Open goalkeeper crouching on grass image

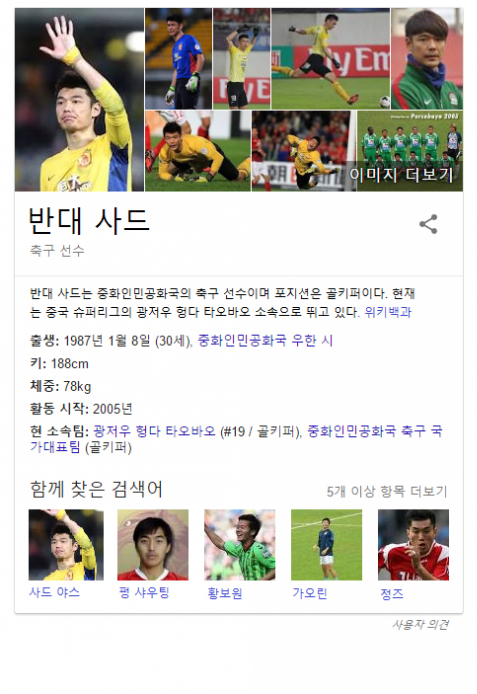point(197,151)
